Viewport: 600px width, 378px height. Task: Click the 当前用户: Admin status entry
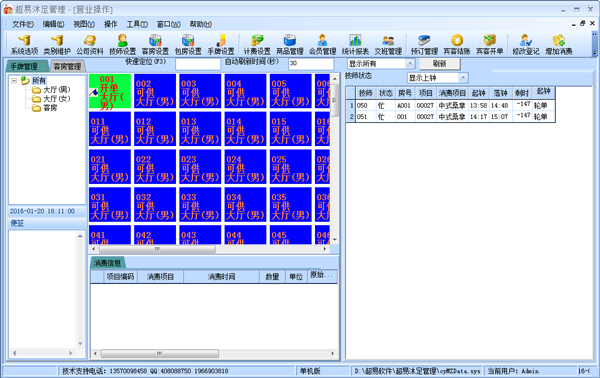click(x=513, y=371)
